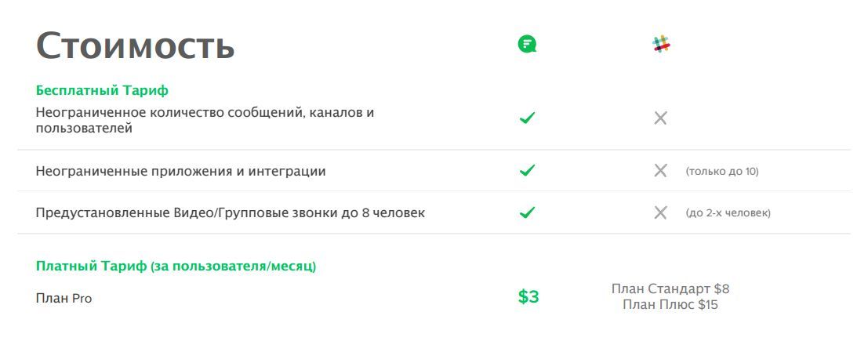Click the green Flock logo icon

click(527, 45)
